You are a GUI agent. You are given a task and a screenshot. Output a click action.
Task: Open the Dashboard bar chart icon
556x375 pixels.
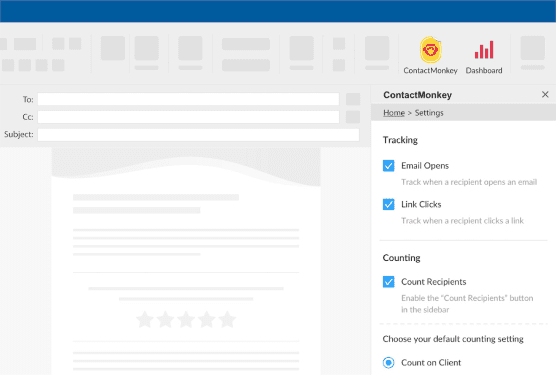coord(484,50)
